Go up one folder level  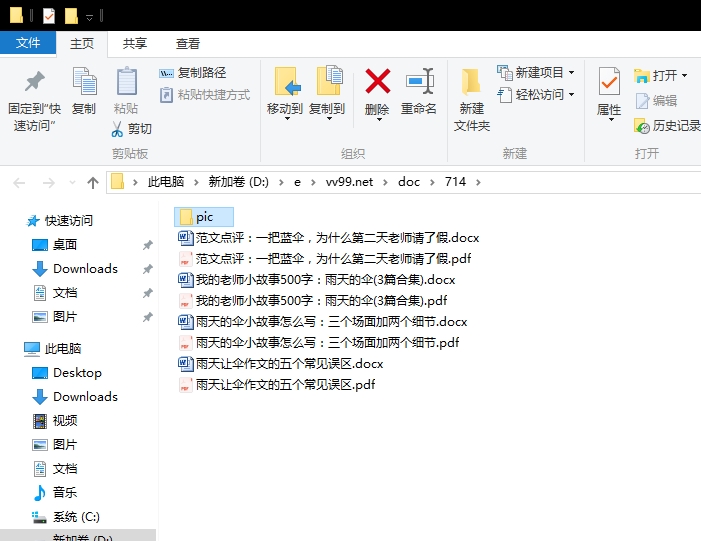tap(93, 182)
